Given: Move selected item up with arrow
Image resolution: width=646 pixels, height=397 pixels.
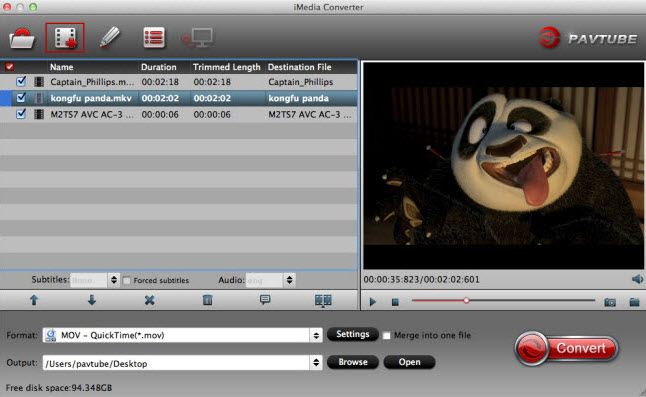Looking at the screenshot, I should pos(34,300).
